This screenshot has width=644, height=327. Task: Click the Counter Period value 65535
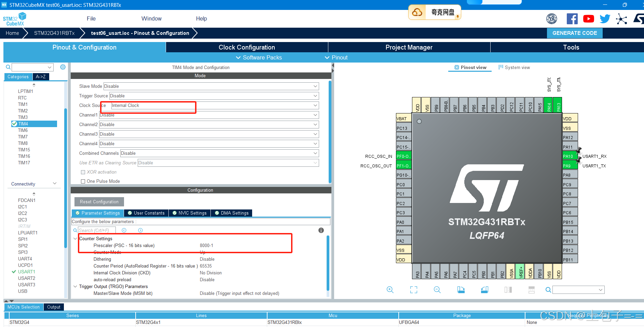(x=206, y=266)
